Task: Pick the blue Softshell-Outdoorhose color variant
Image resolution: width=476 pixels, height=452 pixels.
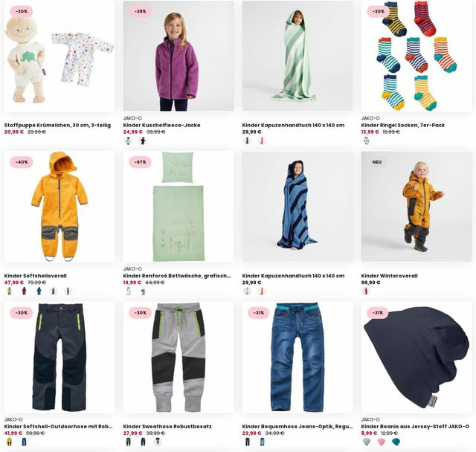Action: (24, 442)
